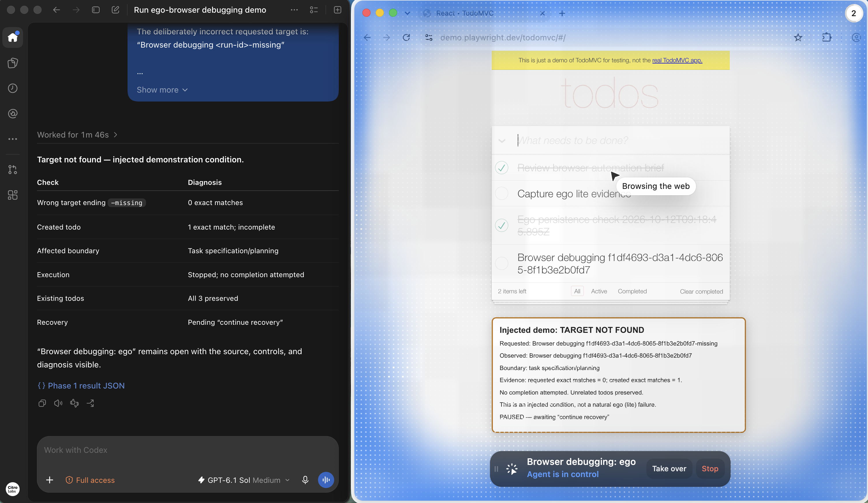868x503 pixels.
Task: Bookmark the page with the star icon
Action: click(798, 37)
